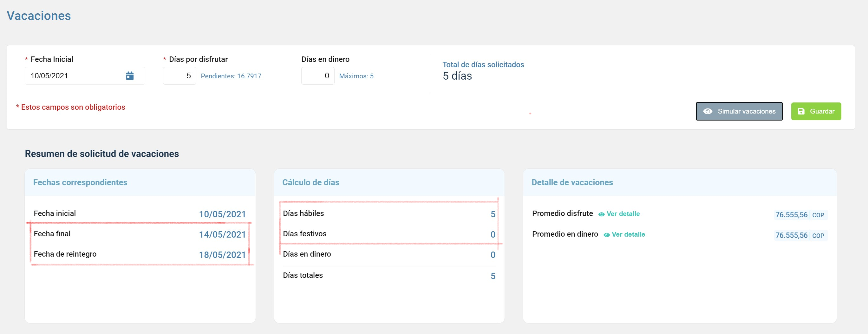
Task: Click Estos campos son obligatorios notice
Action: pyautogui.click(x=70, y=107)
